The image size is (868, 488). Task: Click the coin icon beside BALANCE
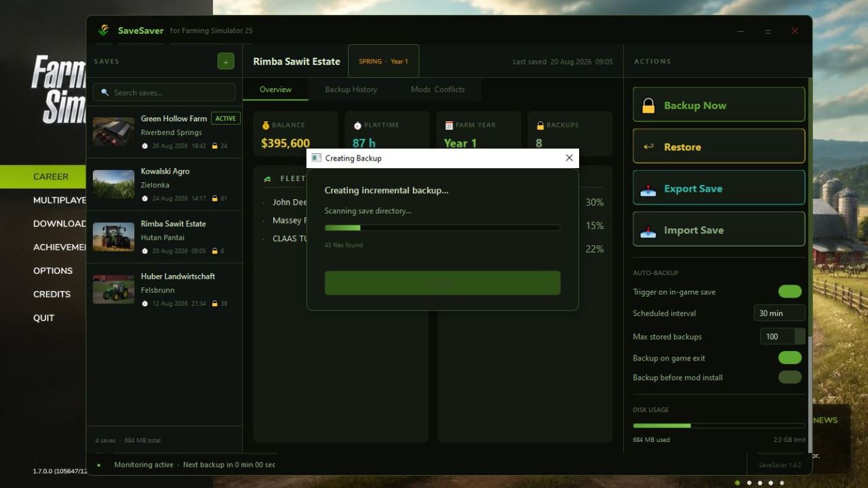point(265,125)
